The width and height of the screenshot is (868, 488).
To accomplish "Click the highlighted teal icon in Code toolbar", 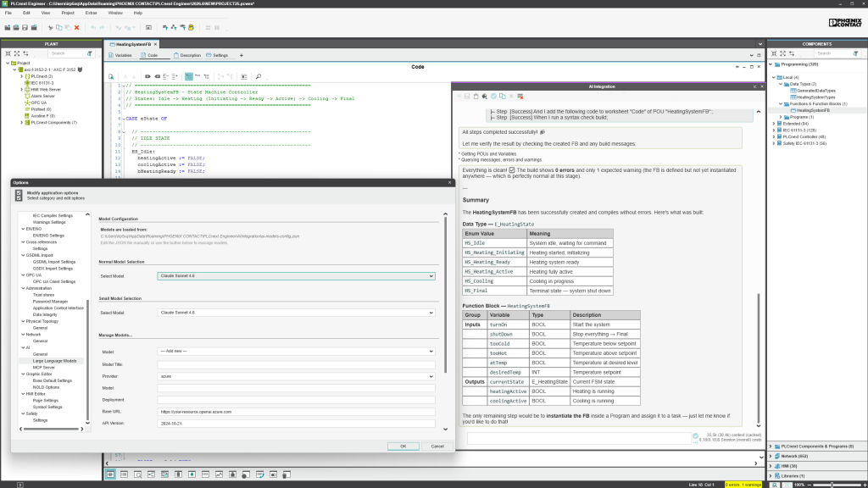I will (x=189, y=76).
